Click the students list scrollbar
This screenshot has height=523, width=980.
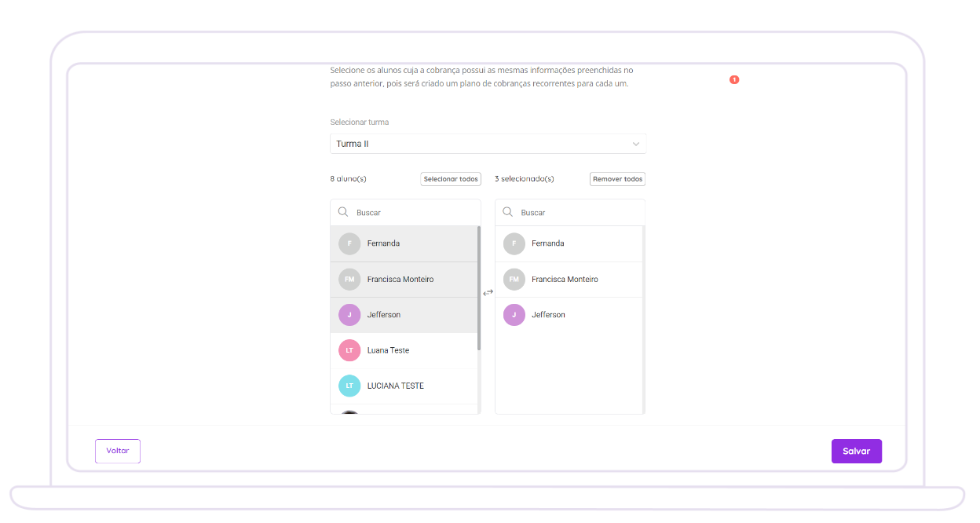point(479,288)
